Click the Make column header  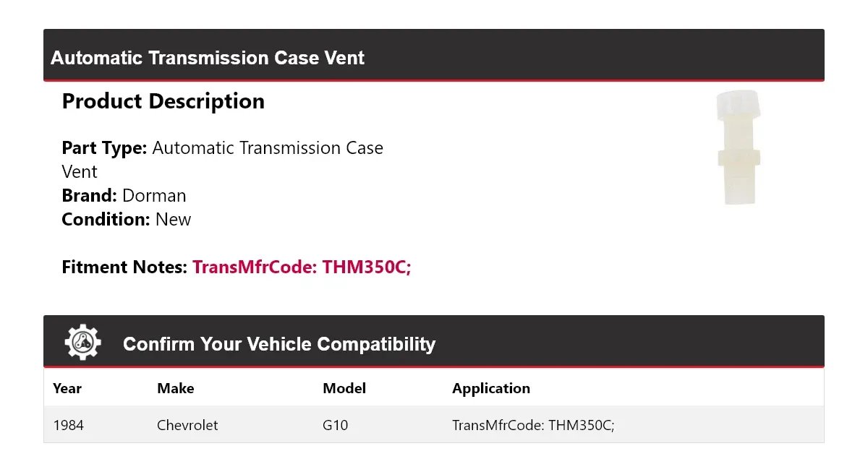(x=176, y=388)
